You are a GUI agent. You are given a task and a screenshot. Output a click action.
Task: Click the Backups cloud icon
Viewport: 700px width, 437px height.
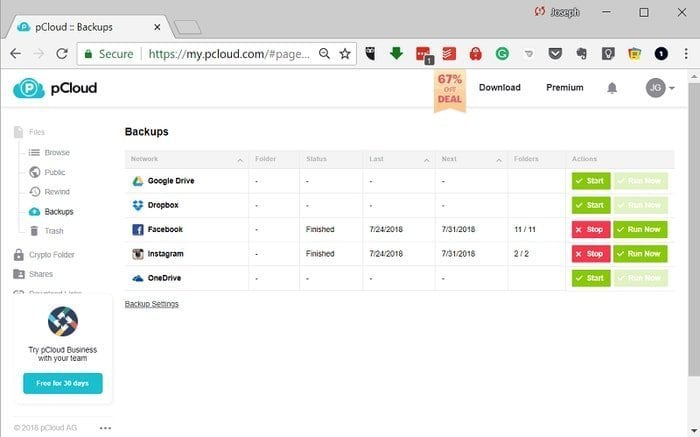pyautogui.click(x=34, y=212)
